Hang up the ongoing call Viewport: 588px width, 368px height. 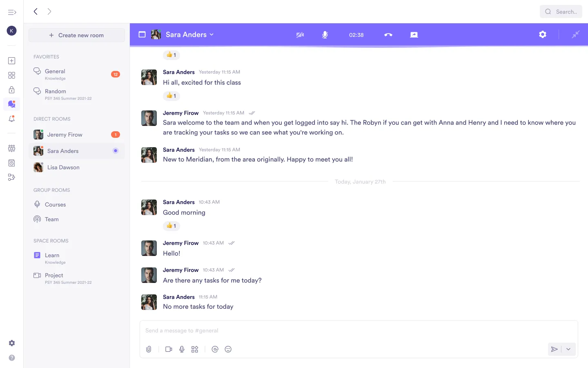(388, 35)
